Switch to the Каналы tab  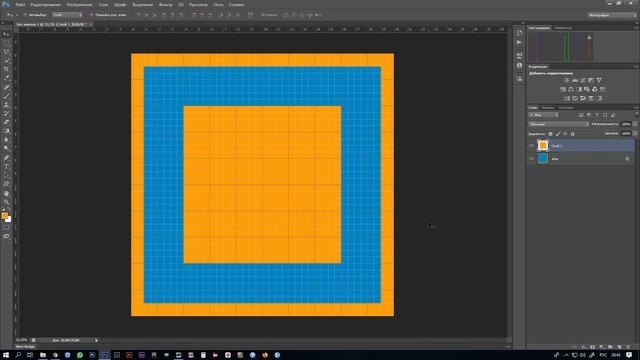tap(548, 108)
